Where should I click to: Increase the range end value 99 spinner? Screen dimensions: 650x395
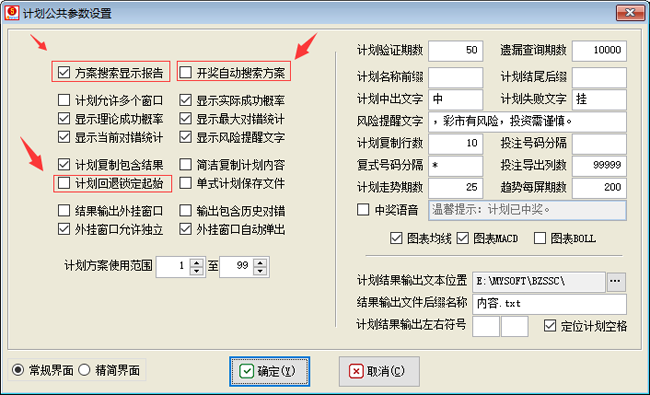pyautogui.click(x=260, y=262)
